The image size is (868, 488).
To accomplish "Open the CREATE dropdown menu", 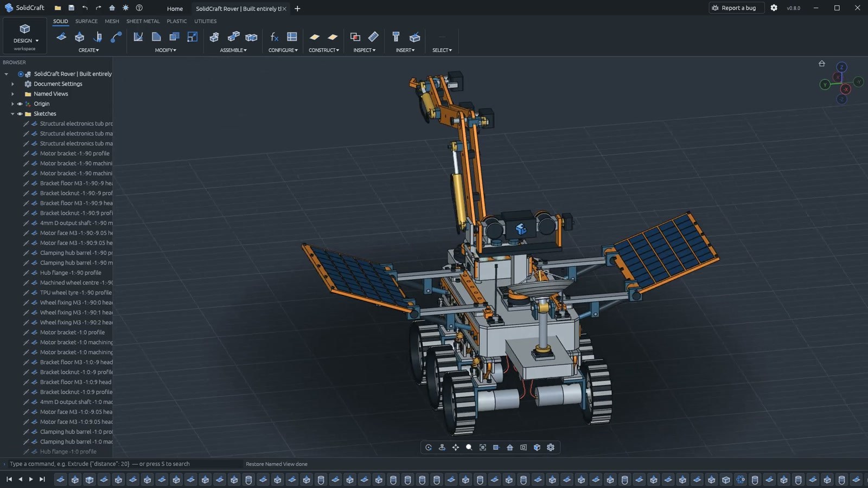I will [x=89, y=50].
